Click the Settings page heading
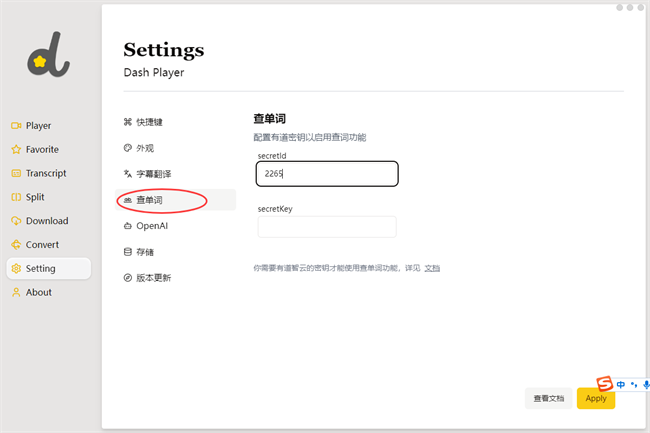Screen dimensions: 650x433 164,50
